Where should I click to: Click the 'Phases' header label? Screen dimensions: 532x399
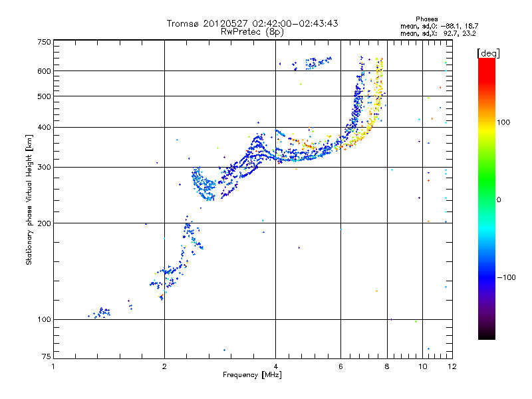tap(426, 19)
